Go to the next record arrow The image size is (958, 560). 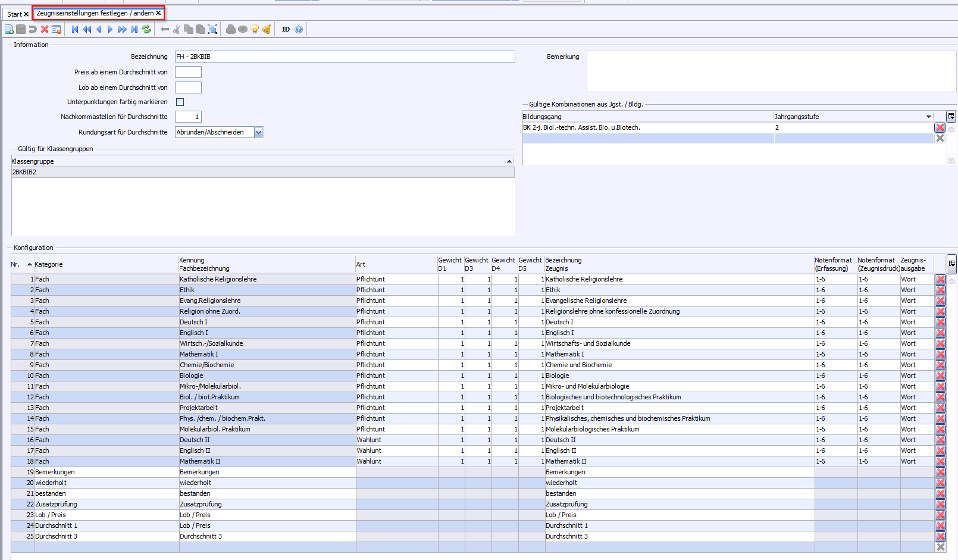(x=110, y=29)
